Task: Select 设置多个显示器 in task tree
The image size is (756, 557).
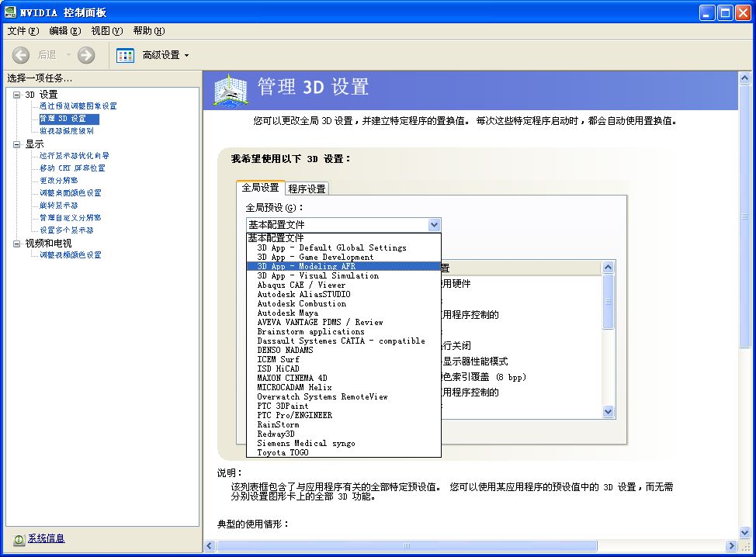Action: click(x=67, y=230)
